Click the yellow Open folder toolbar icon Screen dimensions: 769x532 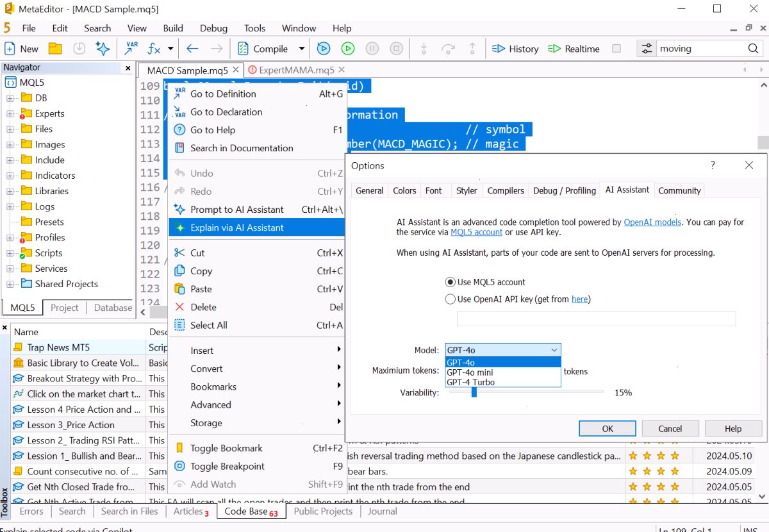pyautogui.click(x=55, y=49)
